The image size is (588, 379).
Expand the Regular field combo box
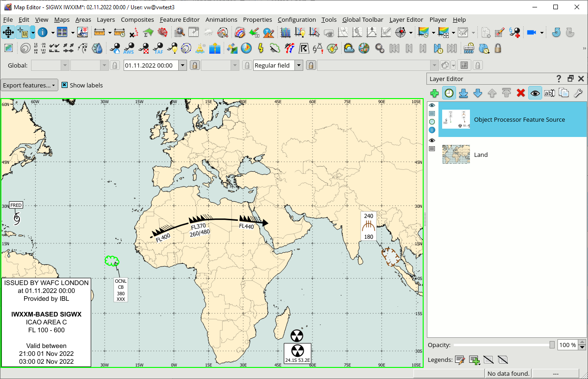pyautogui.click(x=299, y=65)
